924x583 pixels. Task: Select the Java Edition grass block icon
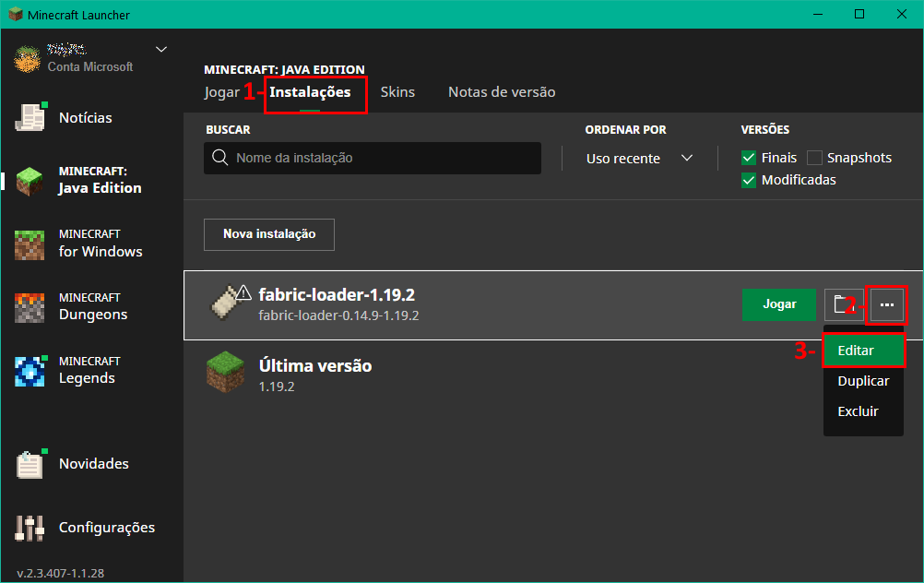(30, 181)
